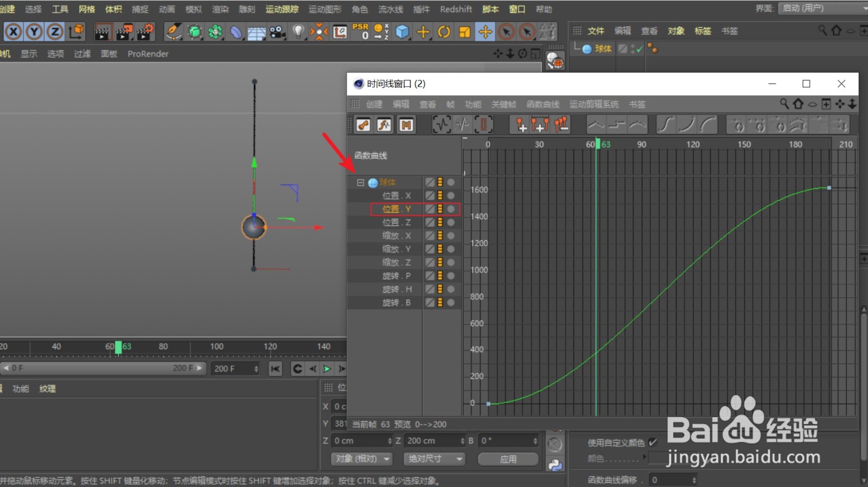Toggle 使用自定义颜色 checkbox
The height and width of the screenshot is (487, 868).
point(653,443)
